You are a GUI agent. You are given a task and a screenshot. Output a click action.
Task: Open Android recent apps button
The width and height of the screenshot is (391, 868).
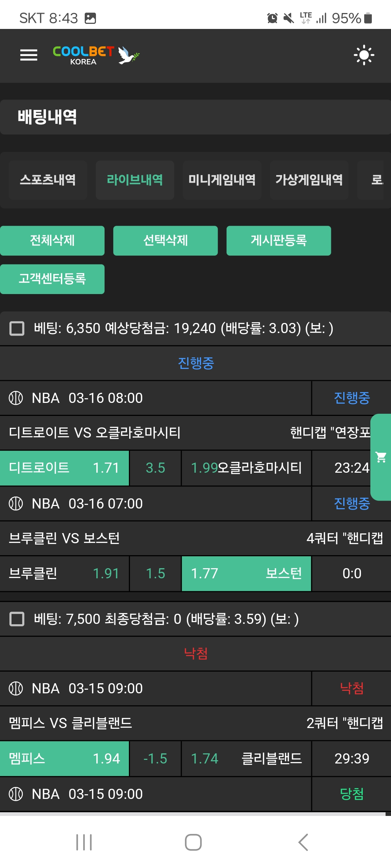(x=84, y=842)
